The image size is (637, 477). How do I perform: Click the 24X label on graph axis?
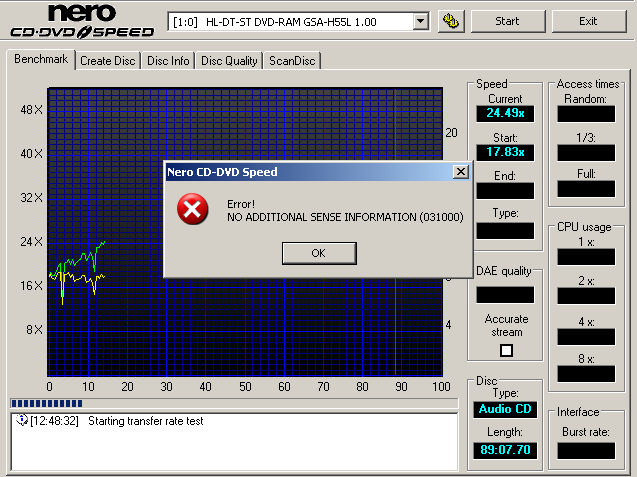pyautogui.click(x=31, y=242)
